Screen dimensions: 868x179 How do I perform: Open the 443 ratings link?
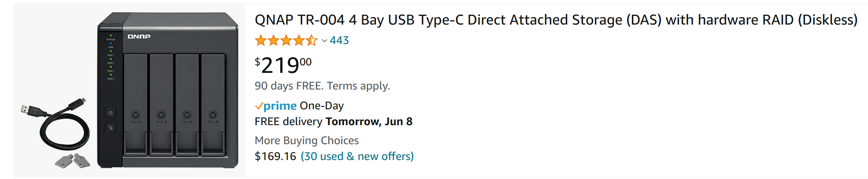click(x=339, y=40)
